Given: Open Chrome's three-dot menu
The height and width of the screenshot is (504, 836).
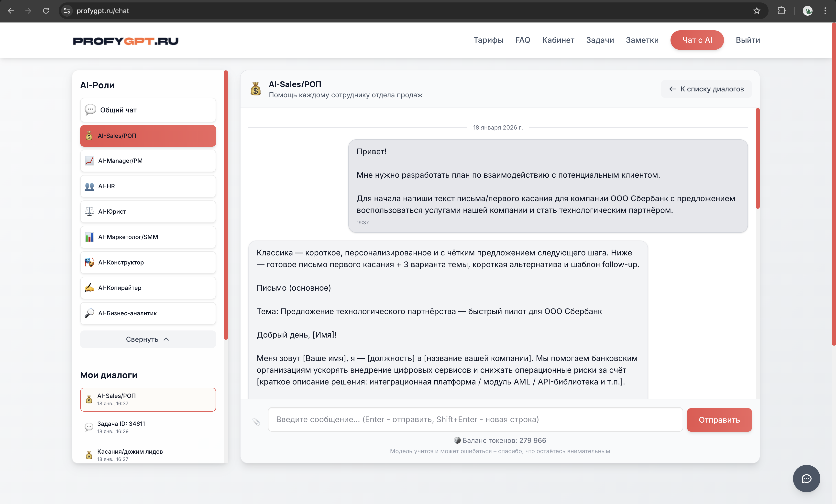Looking at the screenshot, I should 825,11.
